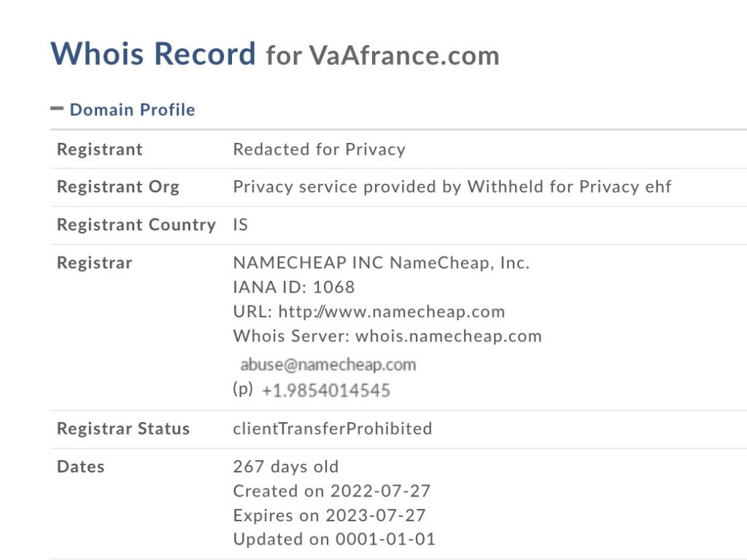The height and width of the screenshot is (560, 747).
Task: Click the Created on 2022-07-27 date
Action: click(332, 491)
